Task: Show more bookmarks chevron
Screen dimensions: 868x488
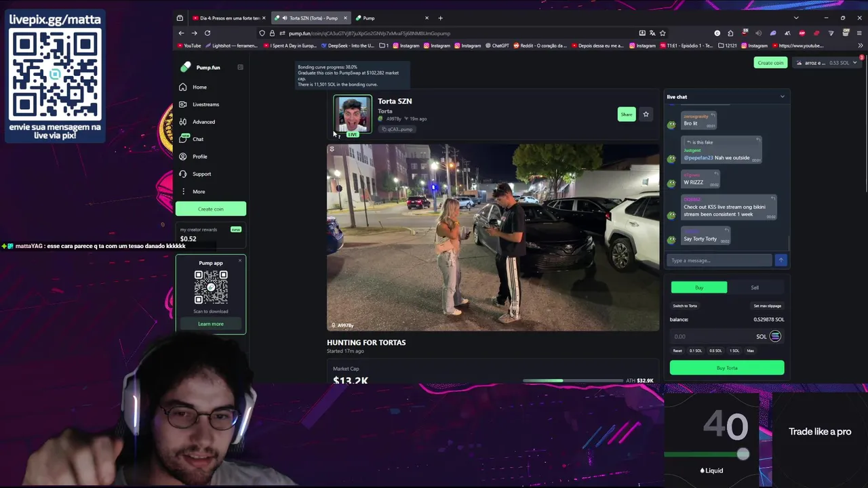Action: pos(861,45)
